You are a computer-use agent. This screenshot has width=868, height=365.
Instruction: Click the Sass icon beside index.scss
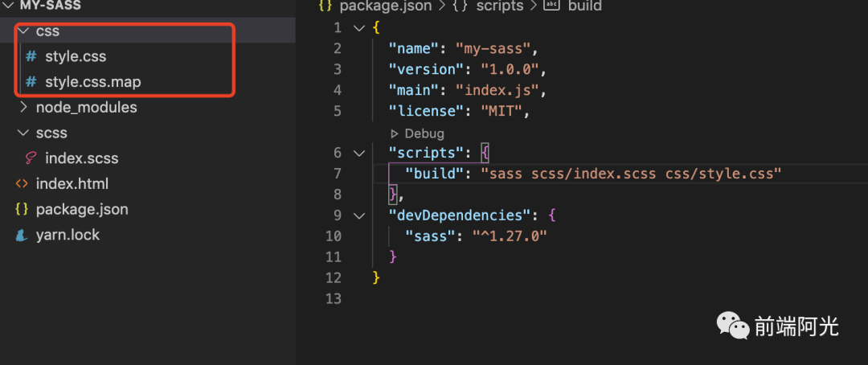[x=31, y=158]
